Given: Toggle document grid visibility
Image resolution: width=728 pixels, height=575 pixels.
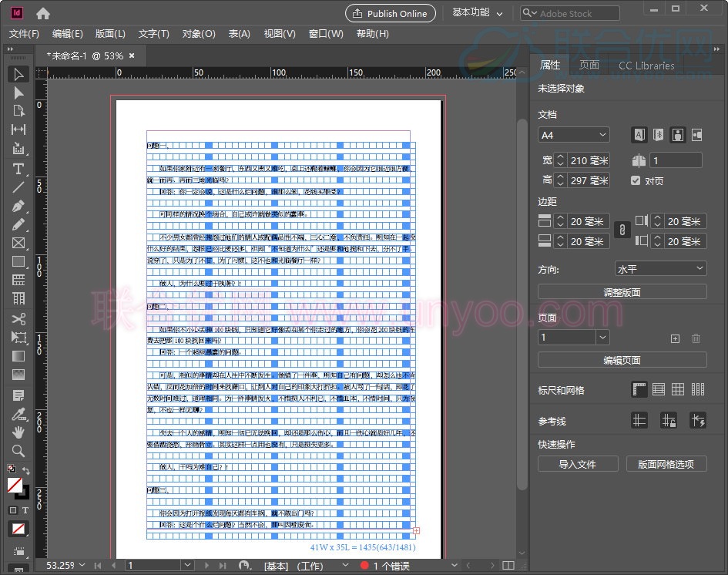Looking at the screenshot, I should point(678,389).
